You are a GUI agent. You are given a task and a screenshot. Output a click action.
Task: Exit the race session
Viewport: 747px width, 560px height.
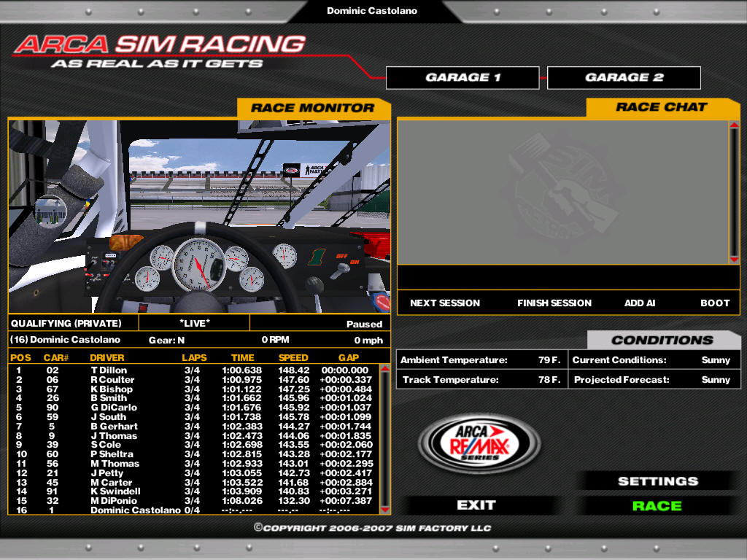click(x=476, y=505)
